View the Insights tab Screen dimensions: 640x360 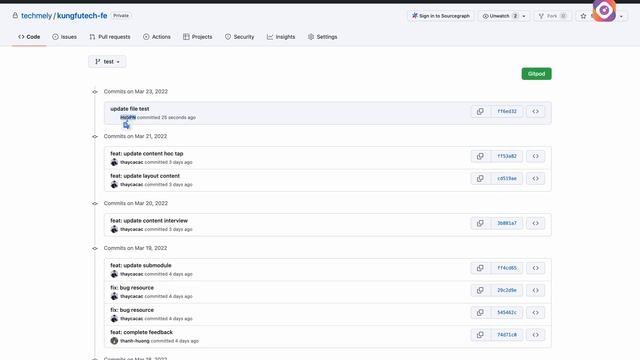tap(281, 37)
